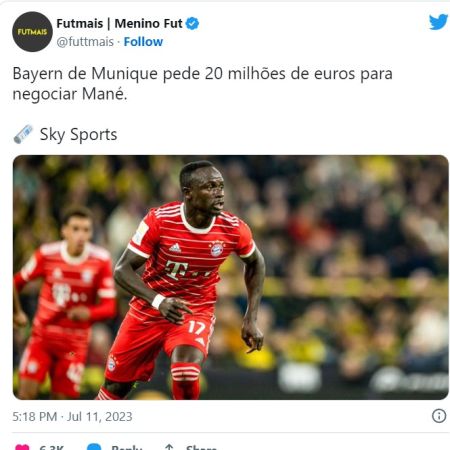The height and width of the screenshot is (450, 450).
Task: Click the 6.3K likes count
Action: 51,447
